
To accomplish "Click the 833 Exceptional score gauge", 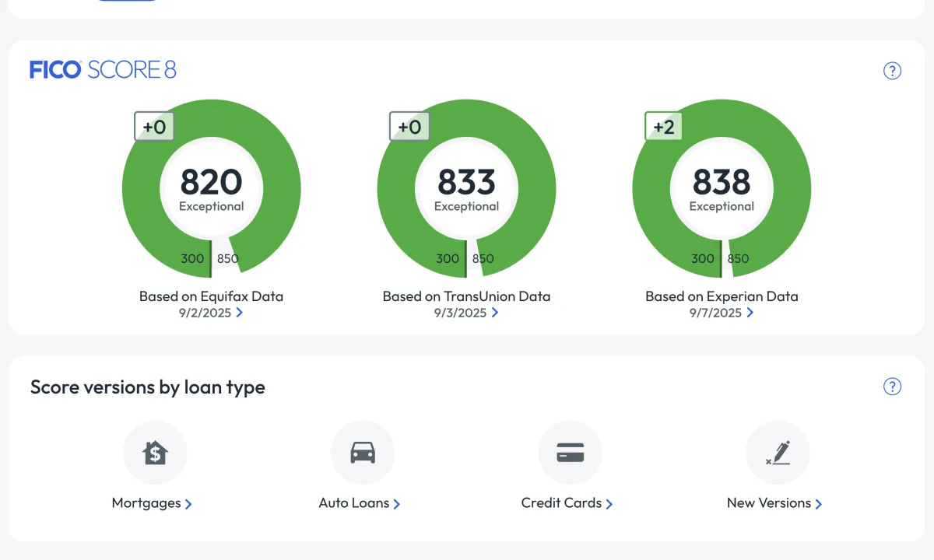I will pos(467,189).
